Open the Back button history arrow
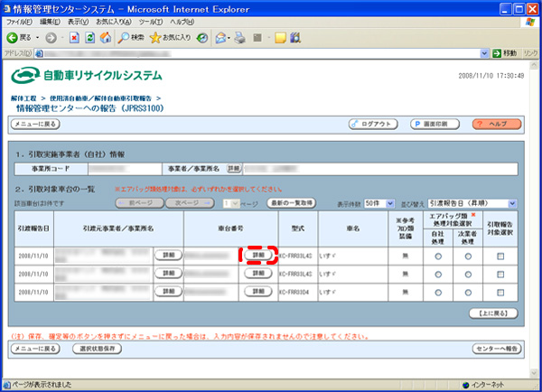542x392 pixels. 37,38
